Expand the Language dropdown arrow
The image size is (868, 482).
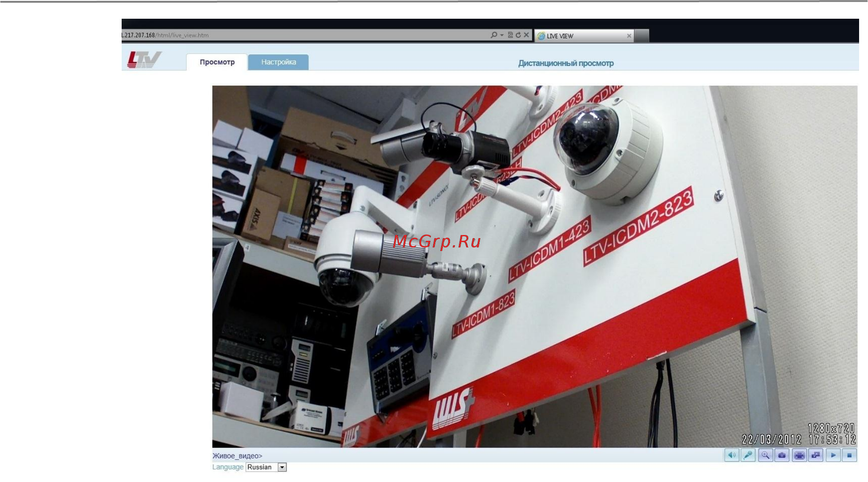[x=282, y=467]
